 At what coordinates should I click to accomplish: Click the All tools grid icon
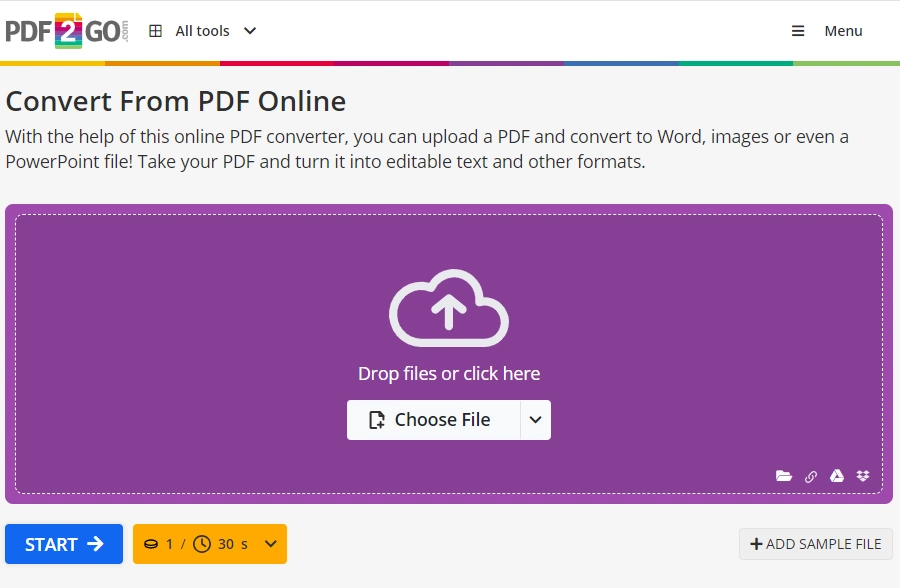[156, 31]
